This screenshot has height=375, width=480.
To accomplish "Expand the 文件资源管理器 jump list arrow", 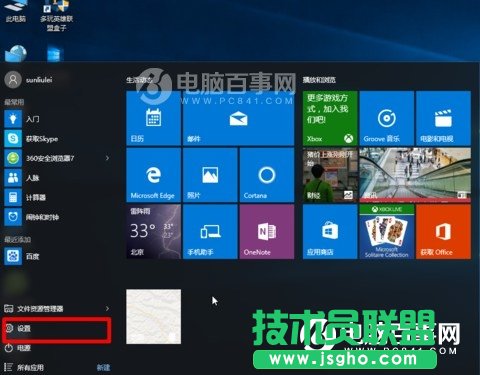I will [107, 309].
